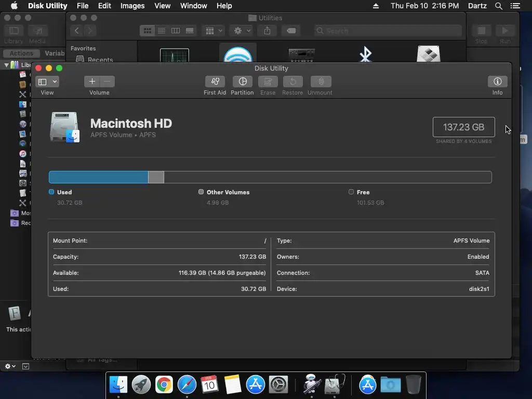The height and width of the screenshot is (399, 532).
Task: Open Launchpad from the Dock
Action: click(141, 384)
